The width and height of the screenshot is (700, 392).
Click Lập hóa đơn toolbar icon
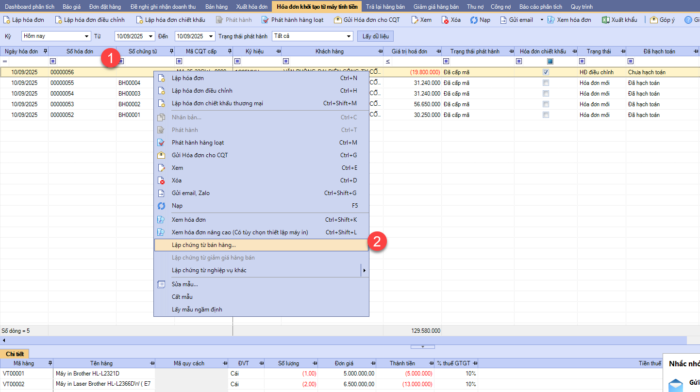click(x=7, y=20)
